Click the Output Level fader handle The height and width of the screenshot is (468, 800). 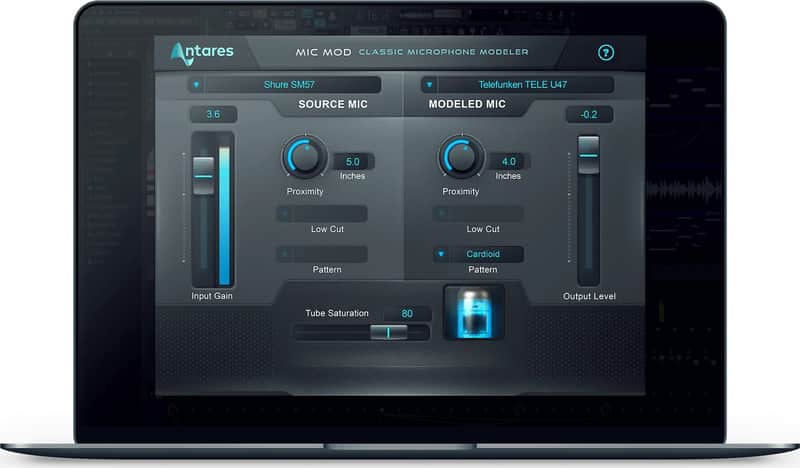click(x=588, y=155)
